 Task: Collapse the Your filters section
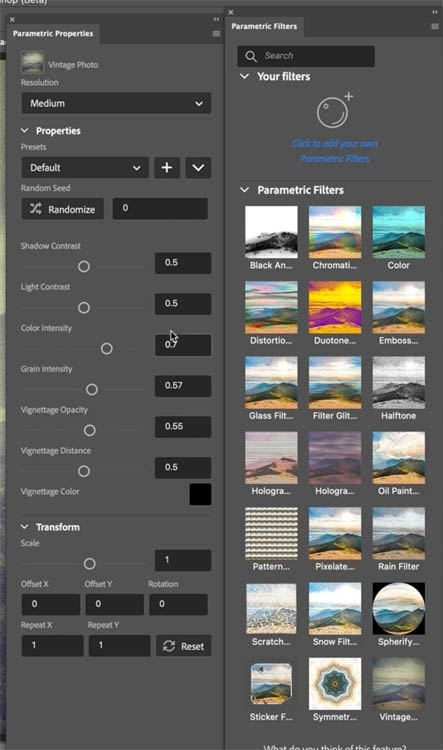(x=244, y=77)
